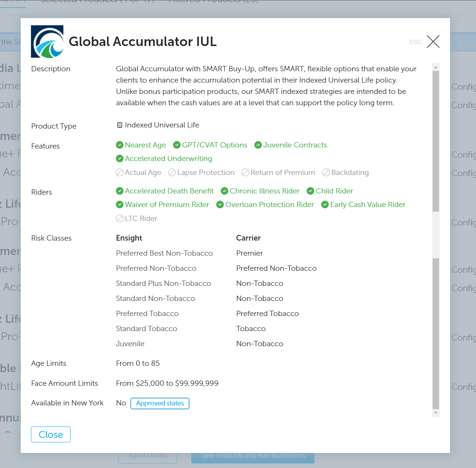Click the check icon for Chronic Illness Rider

tap(224, 191)
